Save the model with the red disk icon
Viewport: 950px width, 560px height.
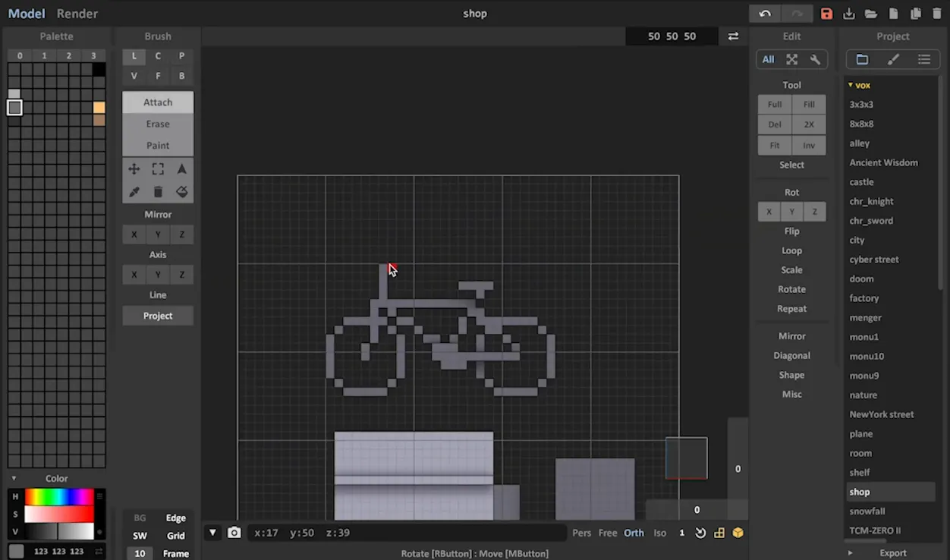click(827, 14)
